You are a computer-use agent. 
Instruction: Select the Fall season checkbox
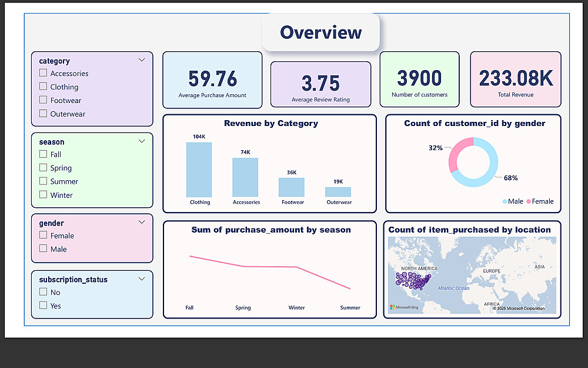click(43, 154)
